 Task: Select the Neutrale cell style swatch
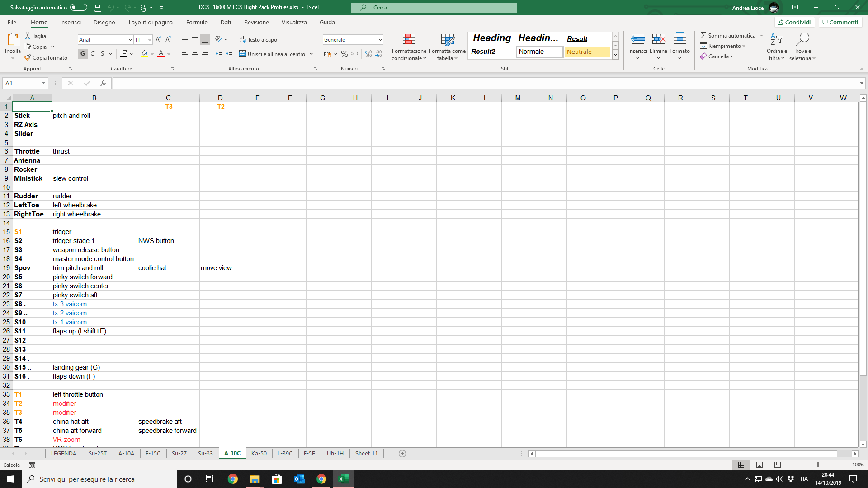(x=587, y=52)
